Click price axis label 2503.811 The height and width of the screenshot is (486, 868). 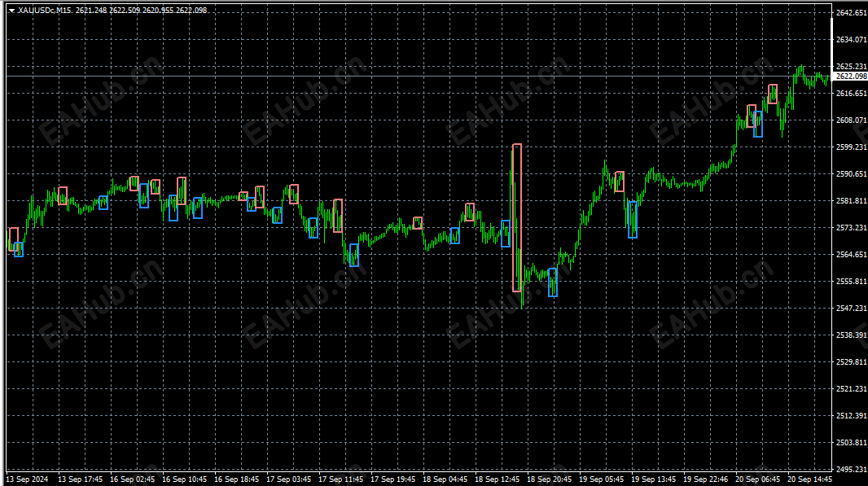[851, 442]
